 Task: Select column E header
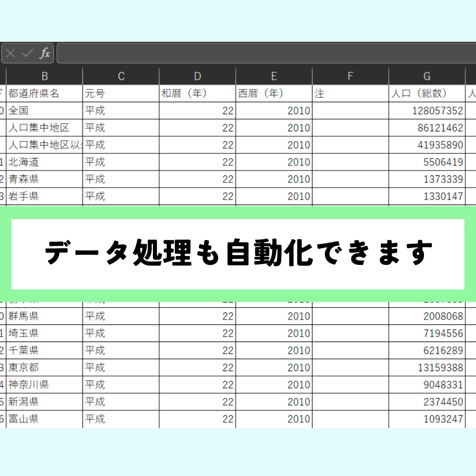tap(274, 76)
